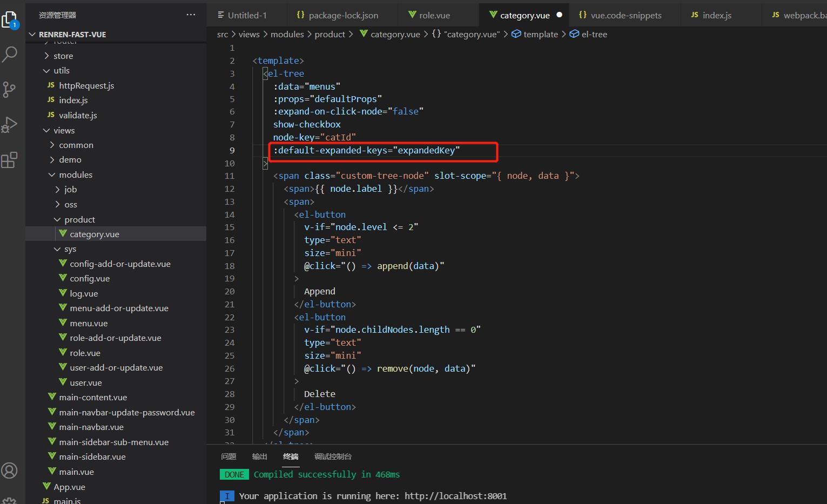Click the modules breadcrumb segment
The width and height of the screenshot is (827, 504).
click(x=287, y=34)
